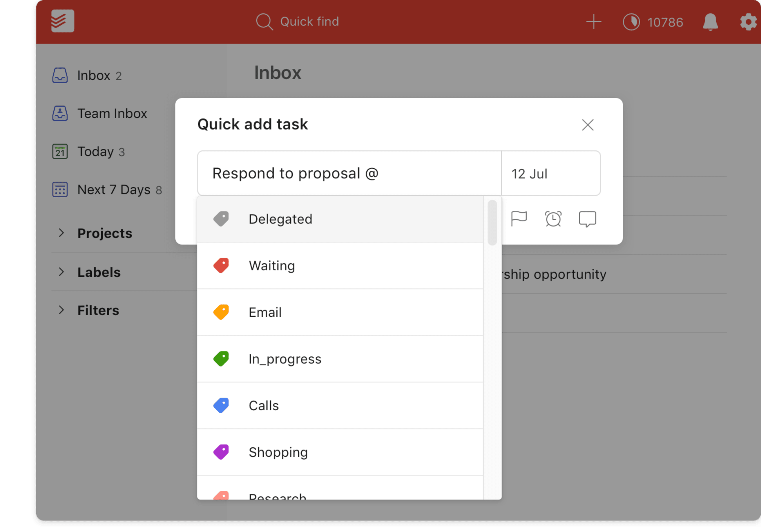Click the Labels heading
The image size is (761, 532).
click(99, 272)
